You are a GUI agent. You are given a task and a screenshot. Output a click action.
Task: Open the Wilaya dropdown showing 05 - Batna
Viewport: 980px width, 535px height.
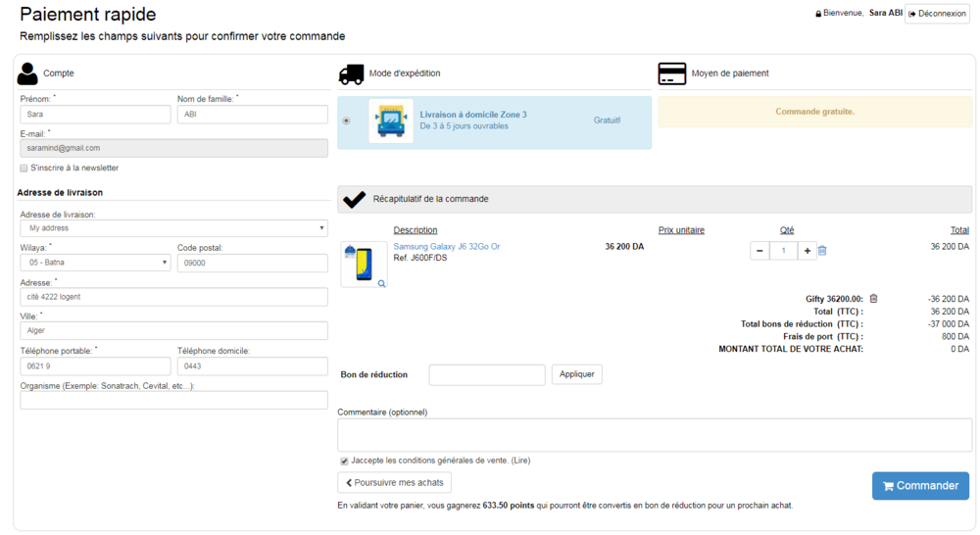click(95, 263)
